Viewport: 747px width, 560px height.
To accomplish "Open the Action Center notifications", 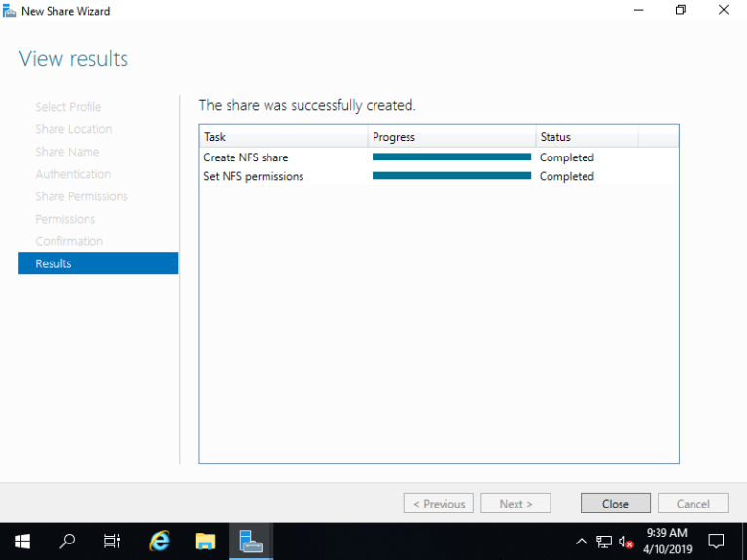I will [716, 541].
